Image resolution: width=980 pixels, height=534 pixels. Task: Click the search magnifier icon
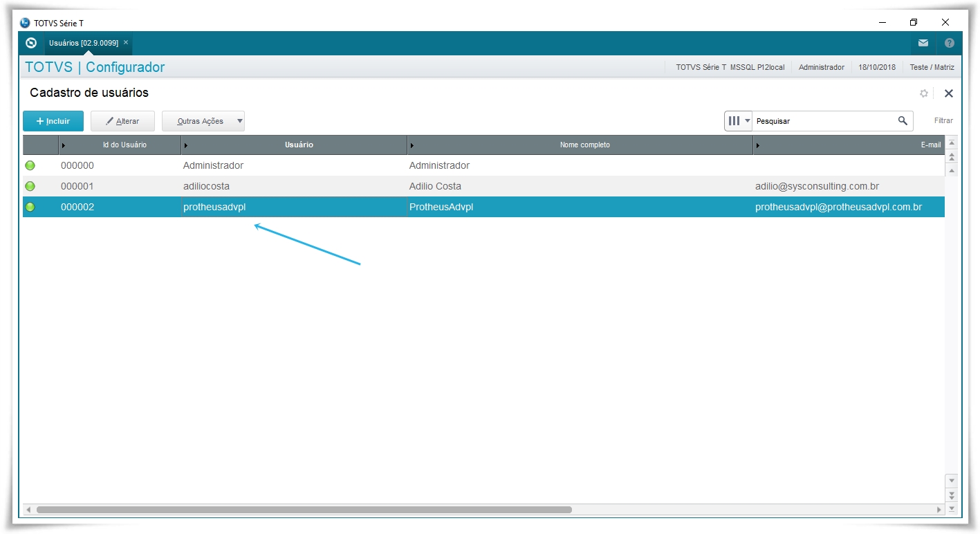pos(903,120)
